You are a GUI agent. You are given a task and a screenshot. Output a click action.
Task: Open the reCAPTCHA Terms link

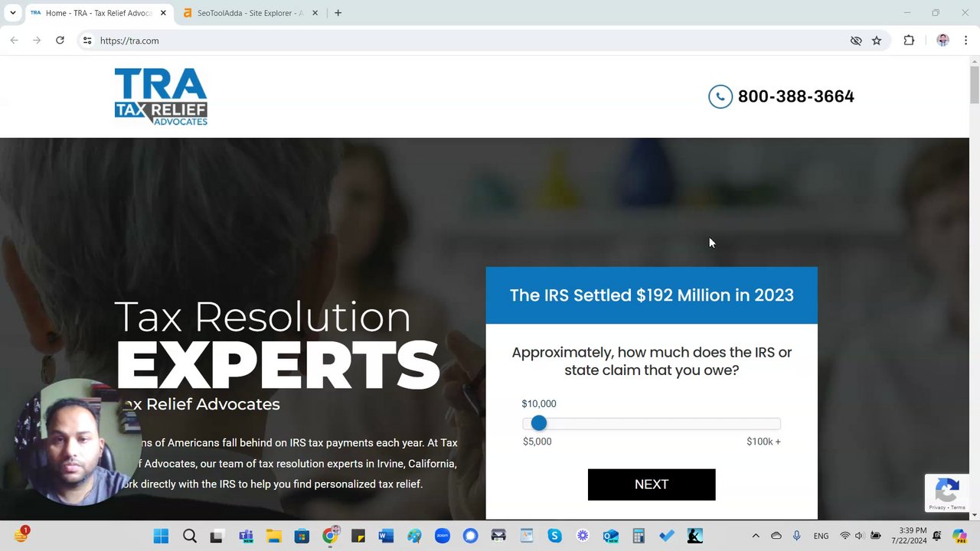[x=958, y=507]
